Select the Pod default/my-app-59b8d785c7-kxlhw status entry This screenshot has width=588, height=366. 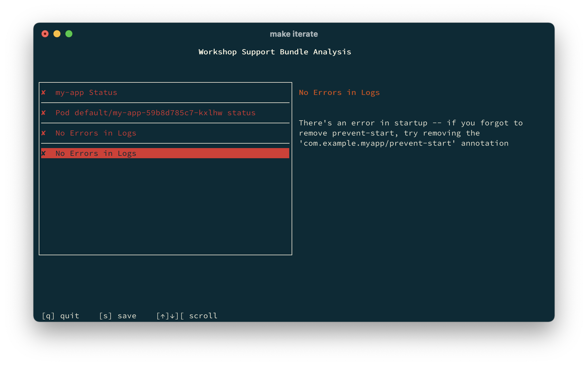tap(155, 113)
